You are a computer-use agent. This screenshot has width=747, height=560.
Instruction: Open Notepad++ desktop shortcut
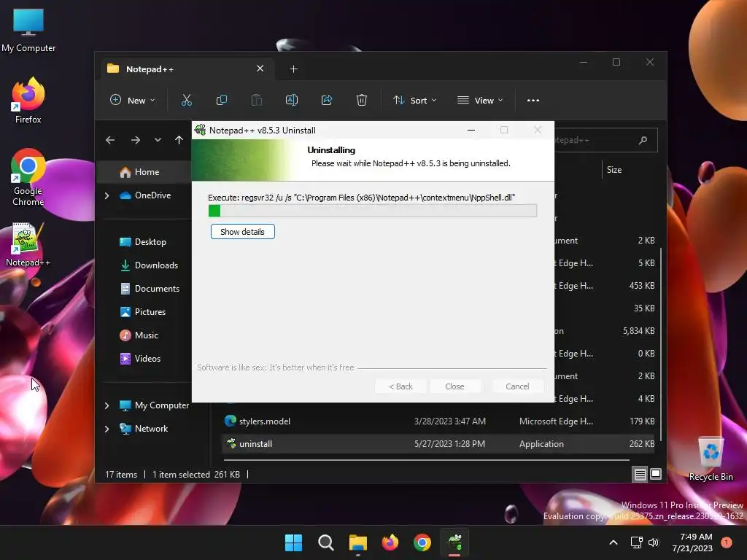point(28,244)
